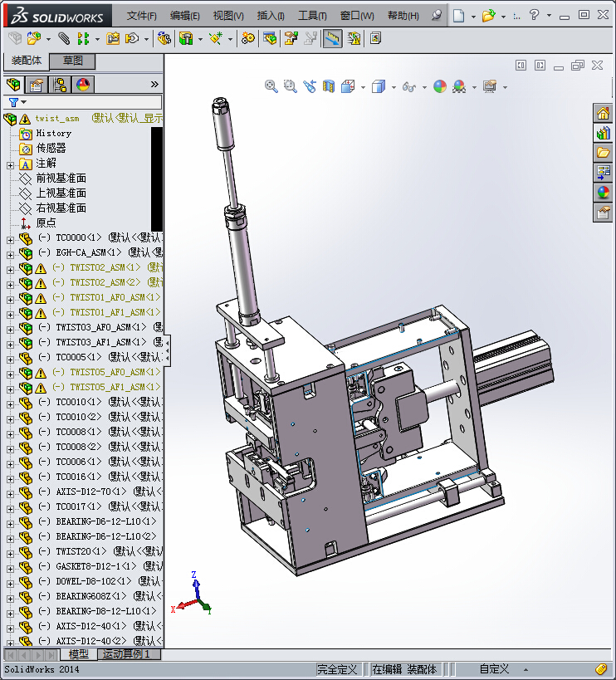Click the View Settings monitor icon
616x680 pixels.
point(490,86)
